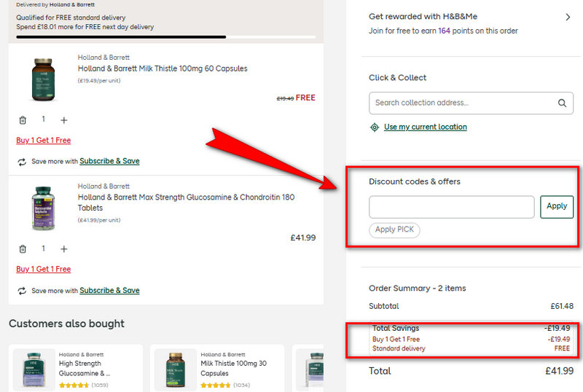Open the Milk Thistle 100mg 60 Capsules product title
583x392 pixels.
tap(163, 68)
